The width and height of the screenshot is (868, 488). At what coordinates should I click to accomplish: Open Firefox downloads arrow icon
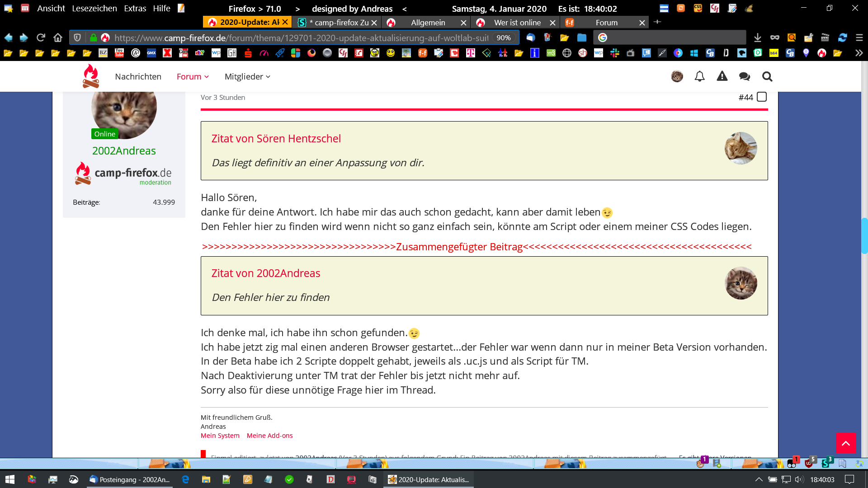(x=758, y=38)
